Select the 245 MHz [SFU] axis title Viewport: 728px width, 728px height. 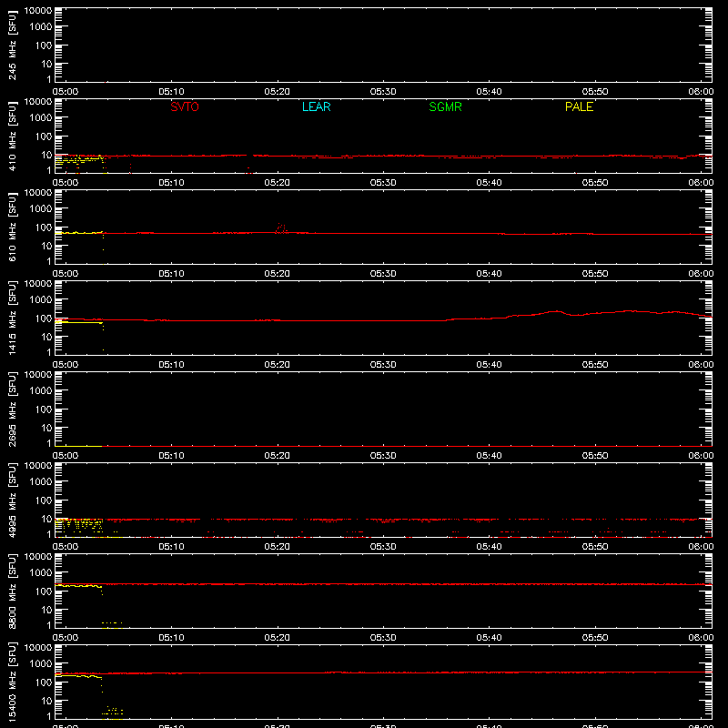(x=12, y=45)
